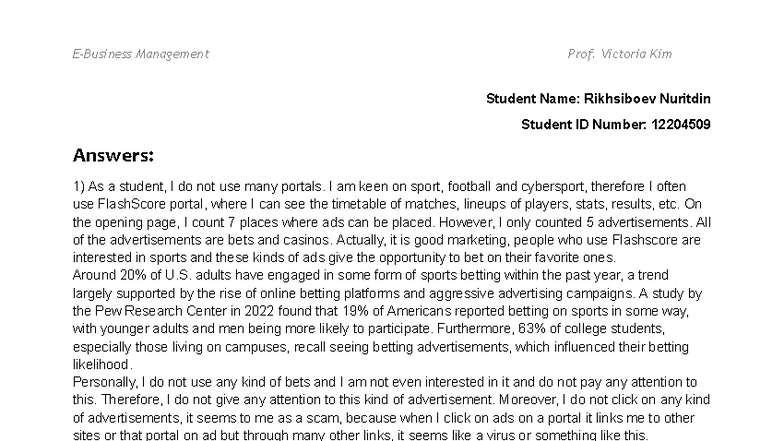Image resolution: width=784 pixels, height=441 pixels.
Task: Place cursor on the word "likelihood"
Action: click(102, 367)
